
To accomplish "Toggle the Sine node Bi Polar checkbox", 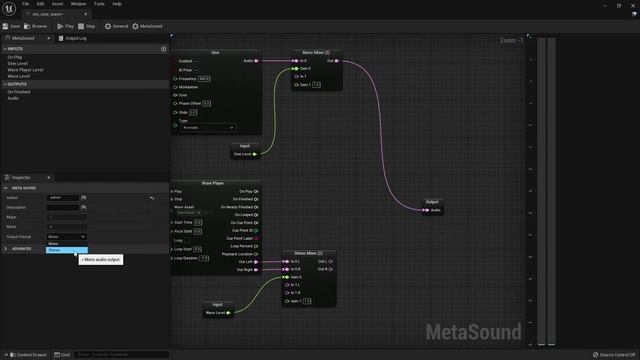I will 196,70.
